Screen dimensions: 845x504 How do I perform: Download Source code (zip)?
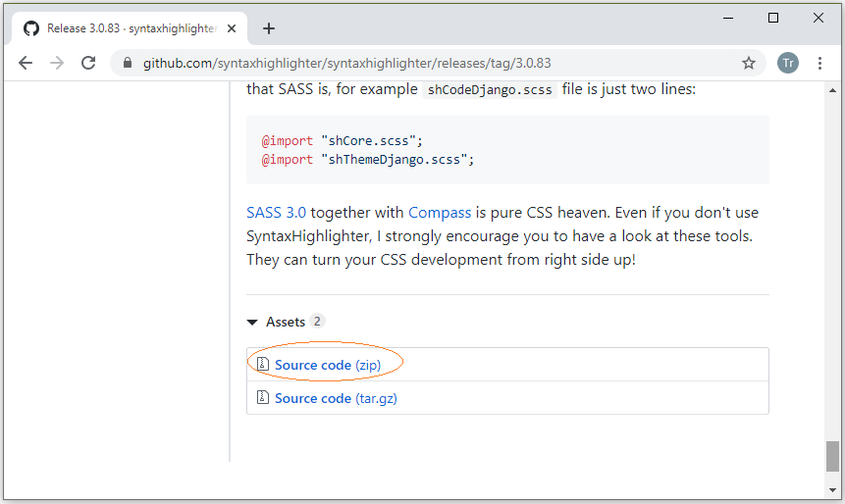(328, 365)
